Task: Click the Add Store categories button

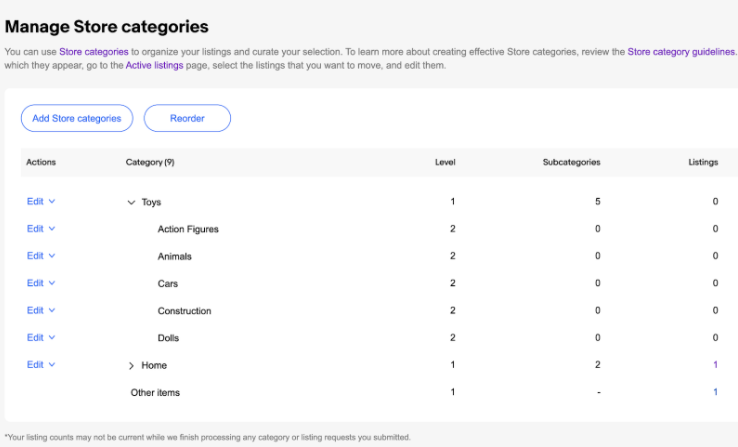Action: point(77,118)
